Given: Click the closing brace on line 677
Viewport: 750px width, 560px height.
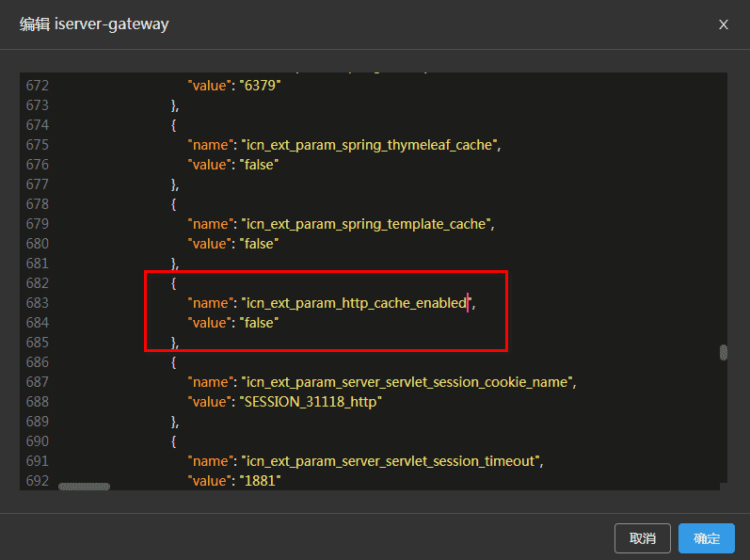Looking at the screenshot, I should point(174,184).
